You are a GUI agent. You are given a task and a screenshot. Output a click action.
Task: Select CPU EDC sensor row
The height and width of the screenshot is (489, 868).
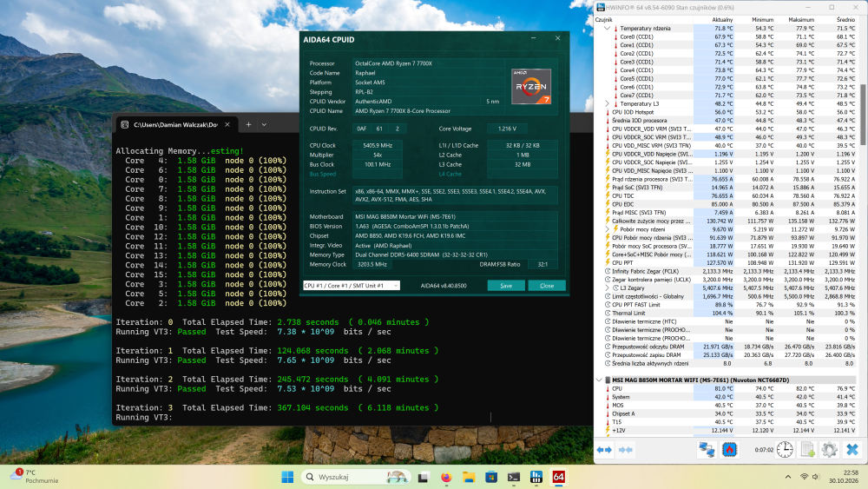click(727, 204)
